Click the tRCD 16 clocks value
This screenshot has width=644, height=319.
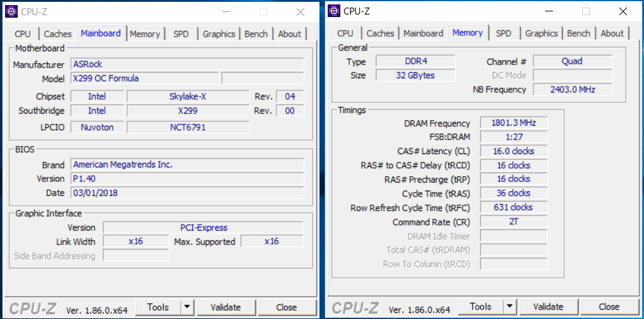click(x=514, y=166)
